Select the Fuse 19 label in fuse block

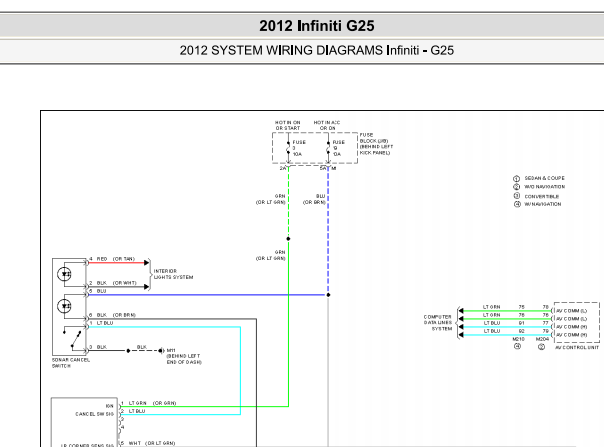click(x=338, y=148)
